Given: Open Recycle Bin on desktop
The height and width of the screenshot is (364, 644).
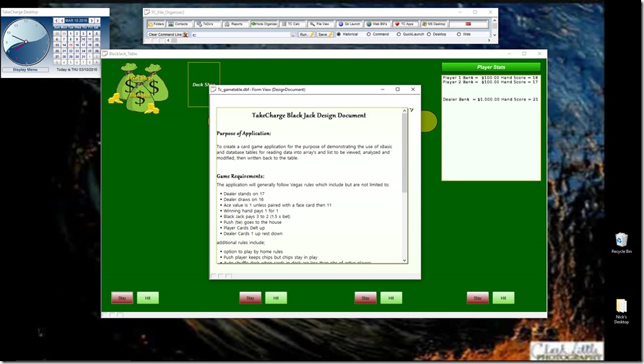Looking at the screenshot, I should tap(621, 243).
